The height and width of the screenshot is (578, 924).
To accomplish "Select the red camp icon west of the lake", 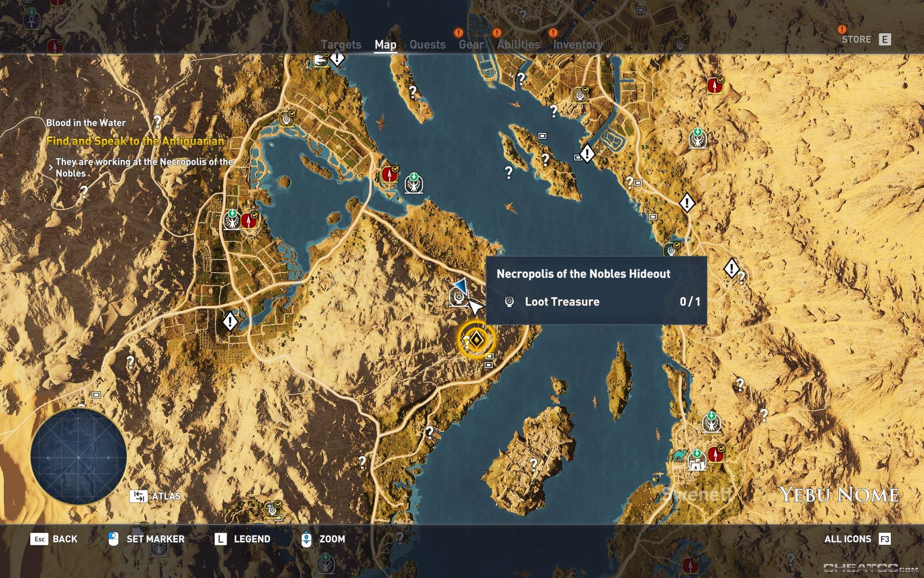I will 249,221.
